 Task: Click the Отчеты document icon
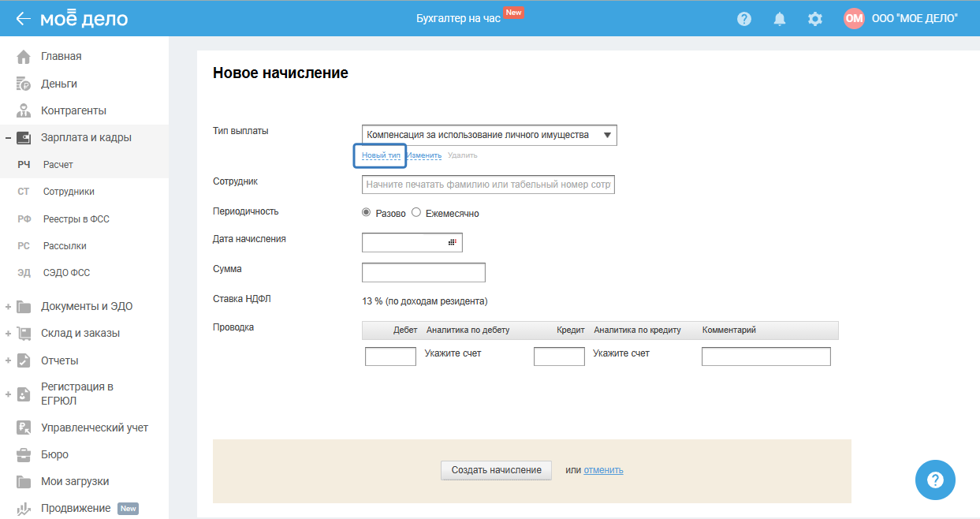pyautogui.click(x=24, y=360)
